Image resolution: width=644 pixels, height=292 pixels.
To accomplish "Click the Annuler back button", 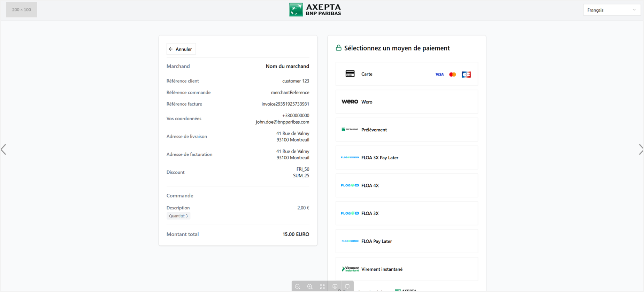I will coord(181,49).
